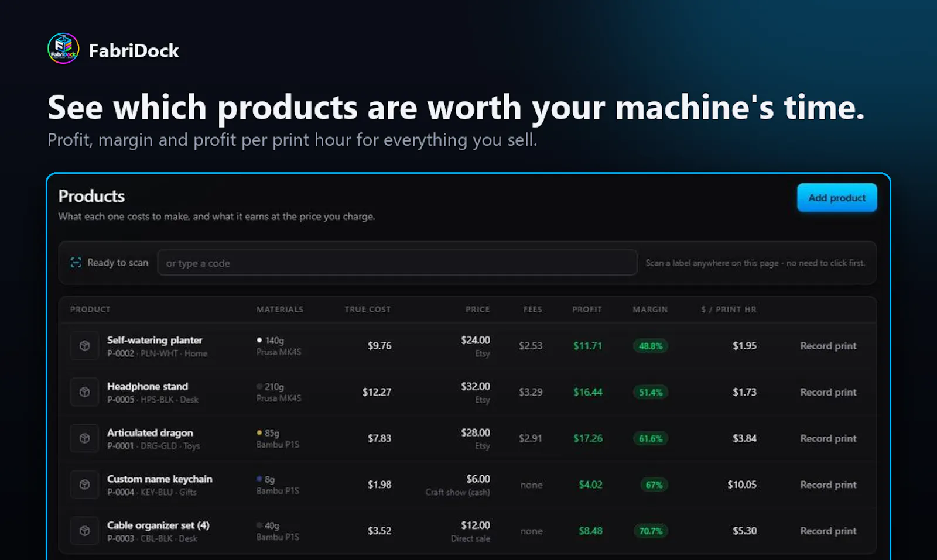Sort by the PROFIT column header
This screenshot has width=937, height=560.
click(587, 310)
